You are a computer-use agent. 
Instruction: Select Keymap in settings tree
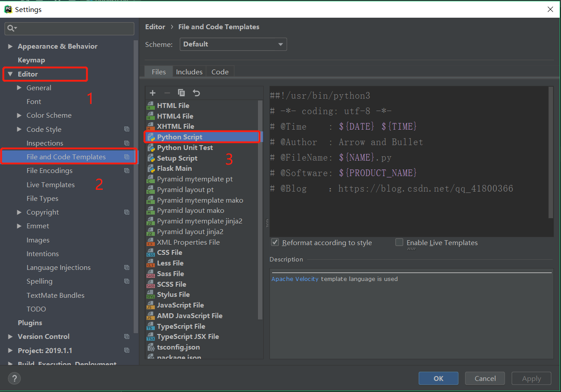pos(31,60)
